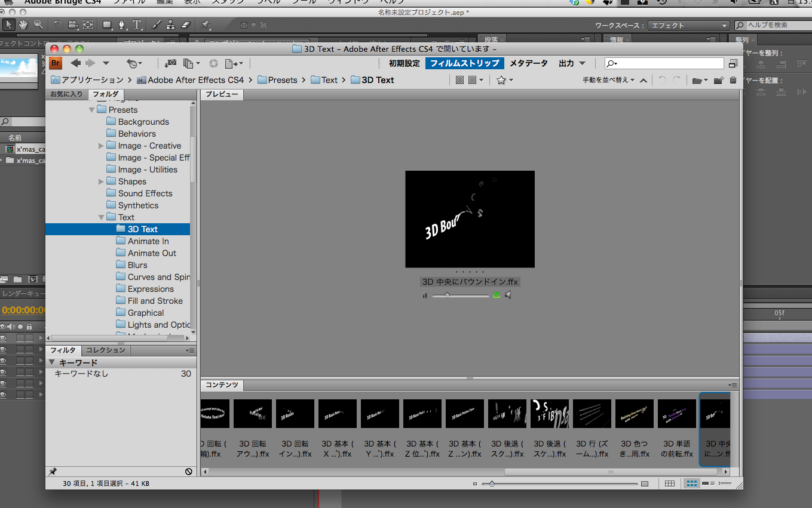Open the Refine pages dropdown
The width and height of the screenshot is (812, 508).
click(191, 63)
